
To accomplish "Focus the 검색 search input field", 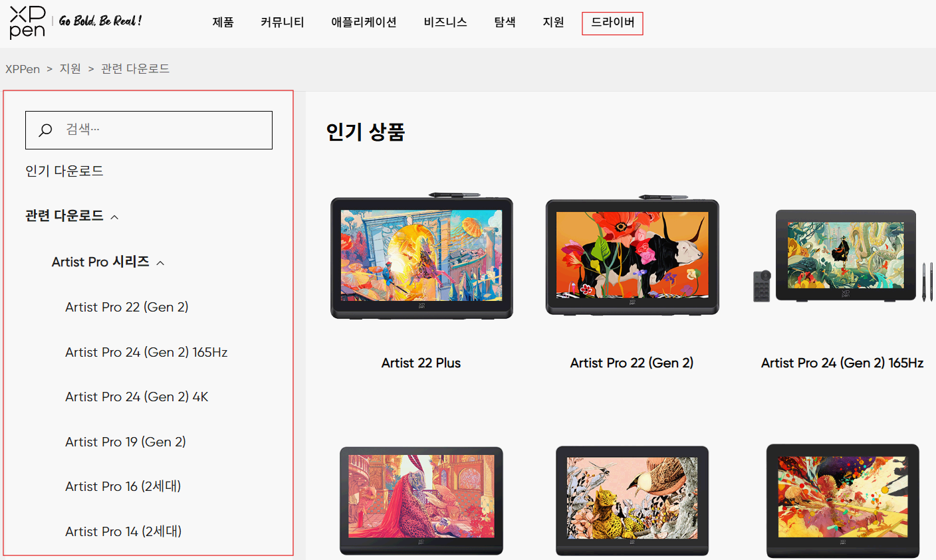I will pyautogui.click(x=149, y=130).
